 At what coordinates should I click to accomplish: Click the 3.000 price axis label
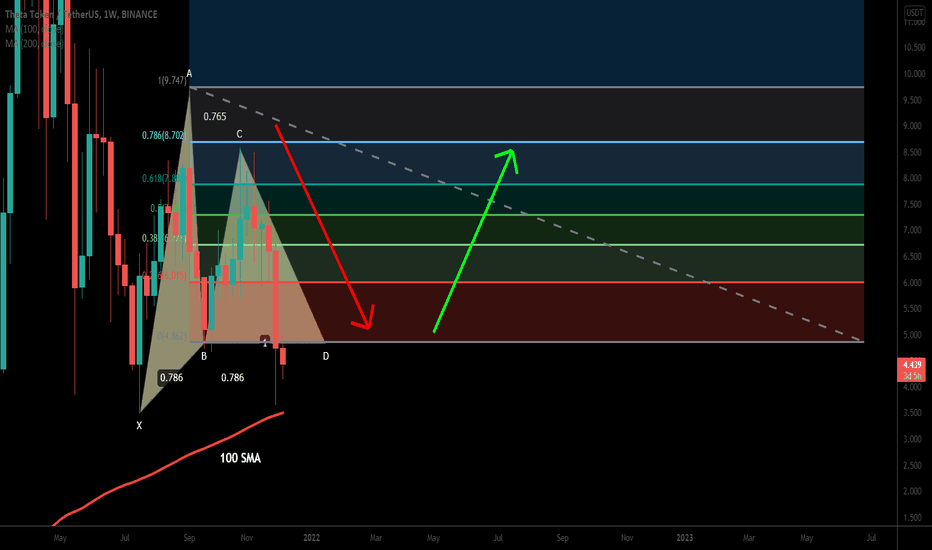click(x=913, y=439)
